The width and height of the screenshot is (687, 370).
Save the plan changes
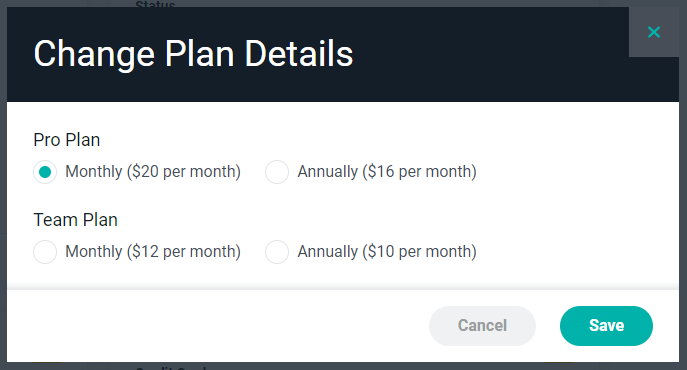coord(606,326)
